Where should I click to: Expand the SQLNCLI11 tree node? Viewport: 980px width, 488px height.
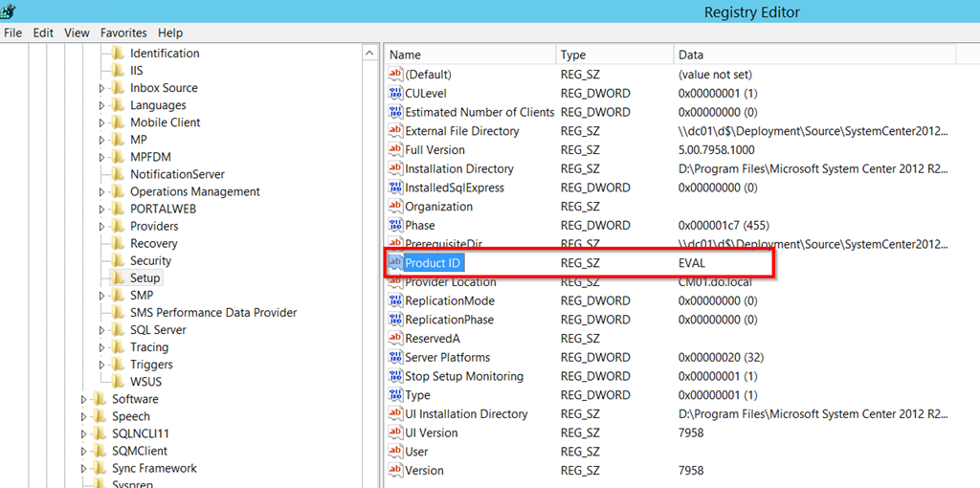click(84, 434)
